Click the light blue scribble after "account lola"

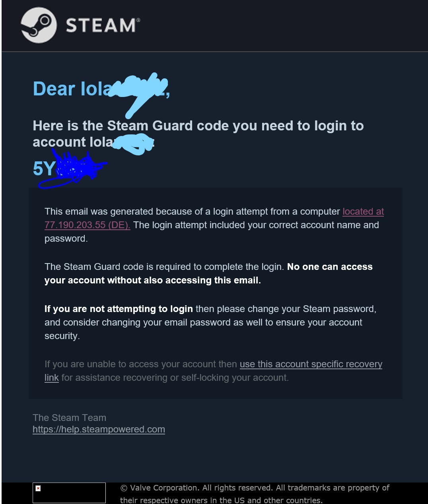click(x=133, y=144)
